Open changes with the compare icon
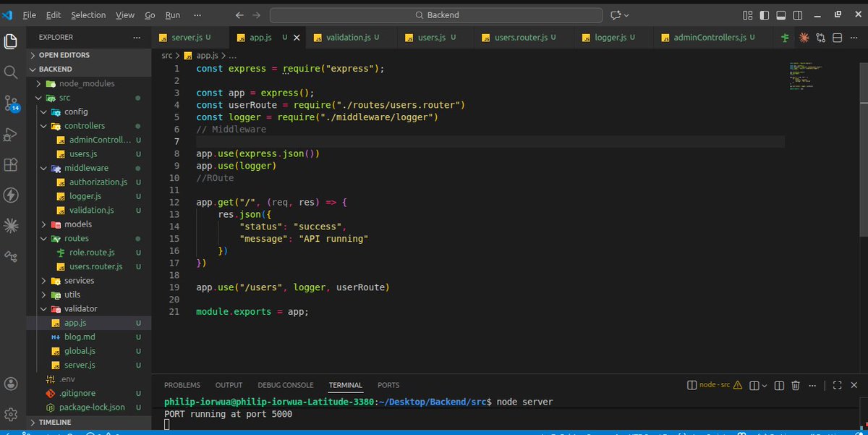This screenshot has width=868, height=435. pyautogui.click(x=821, y=38)
